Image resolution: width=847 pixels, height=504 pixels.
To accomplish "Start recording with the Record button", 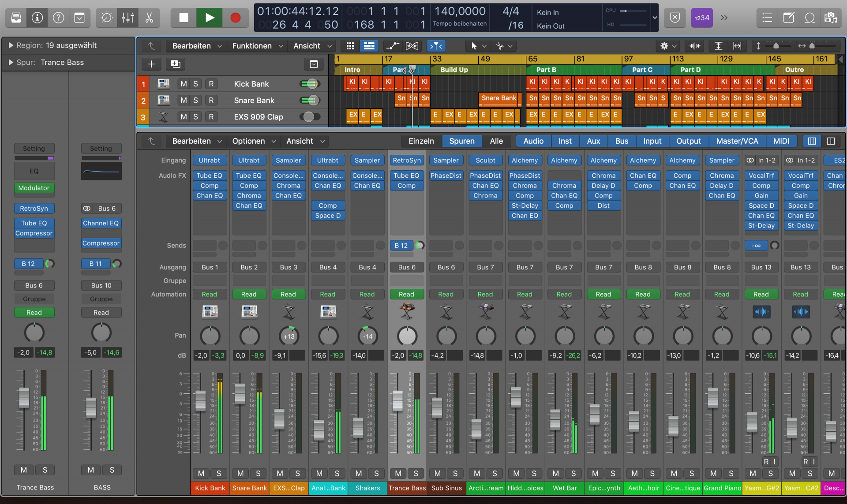I will click(x=235, y=18).
